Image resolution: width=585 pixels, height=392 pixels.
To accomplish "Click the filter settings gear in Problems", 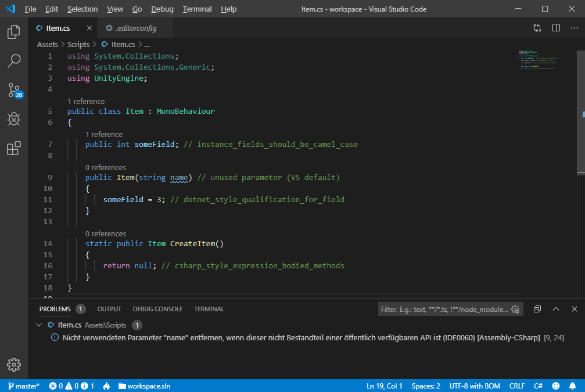I will [x=515, y=309].
